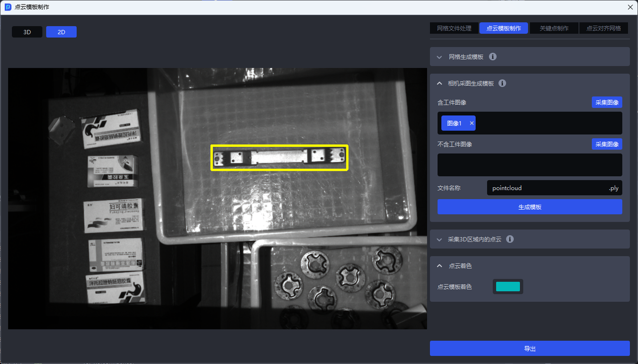Expand the 采集3D区域内的点云 section
Screen dimensions: 638x364
[440, 240]
